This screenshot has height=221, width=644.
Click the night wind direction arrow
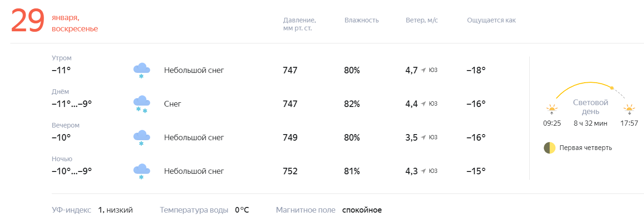click(x=423, y=171)
